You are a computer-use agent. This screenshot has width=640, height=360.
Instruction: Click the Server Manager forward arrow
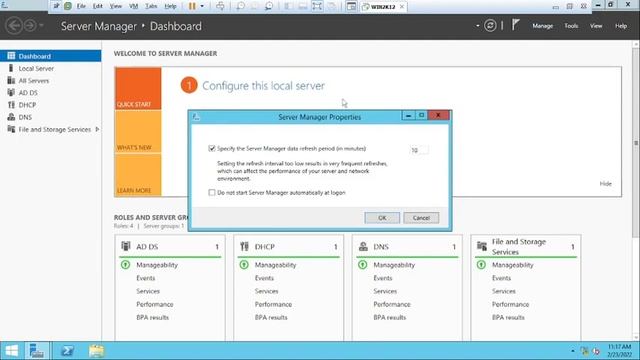[x=30, y=26]
